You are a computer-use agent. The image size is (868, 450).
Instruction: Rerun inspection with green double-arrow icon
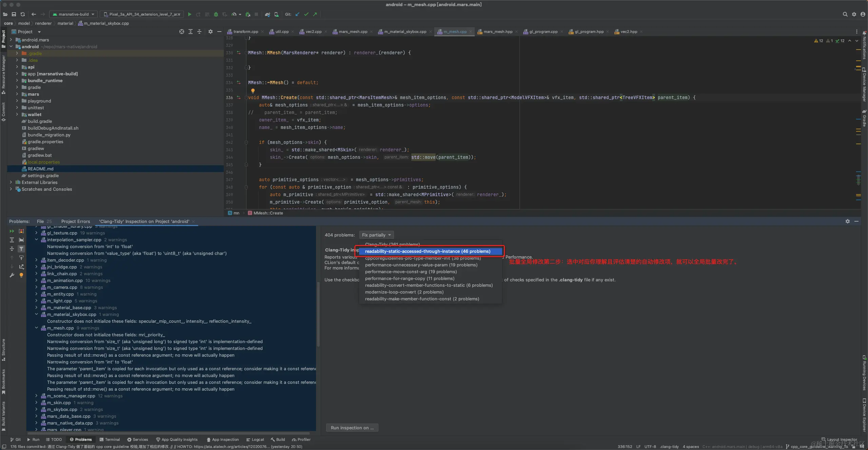[x=12, y=231]
